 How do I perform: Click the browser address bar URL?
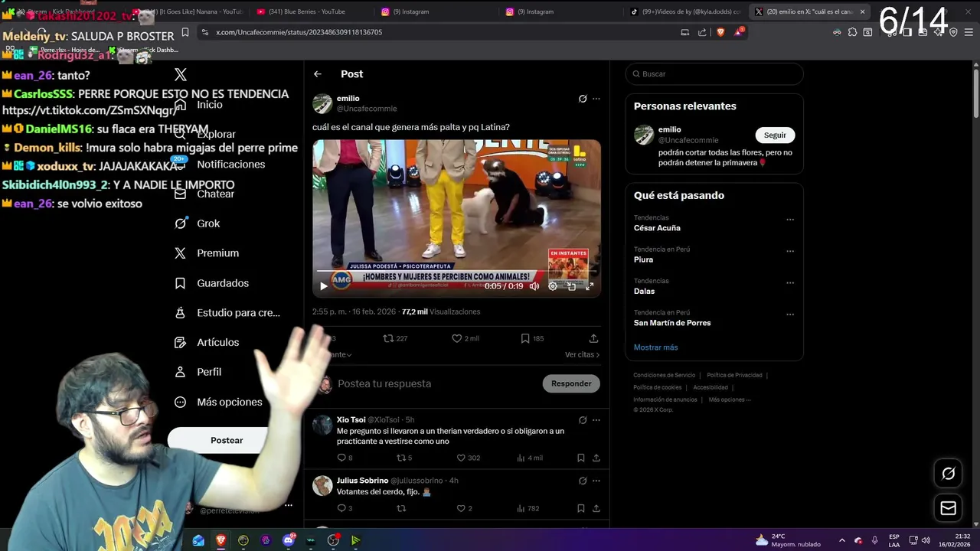tap(299, 32)
